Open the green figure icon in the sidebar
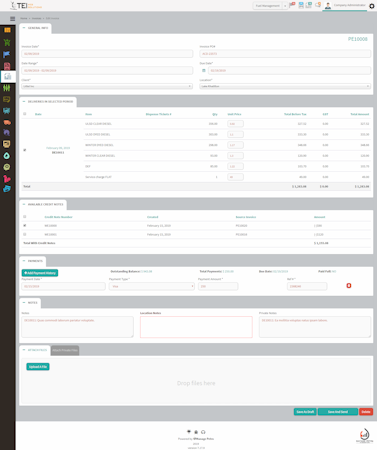 (7, 42)
